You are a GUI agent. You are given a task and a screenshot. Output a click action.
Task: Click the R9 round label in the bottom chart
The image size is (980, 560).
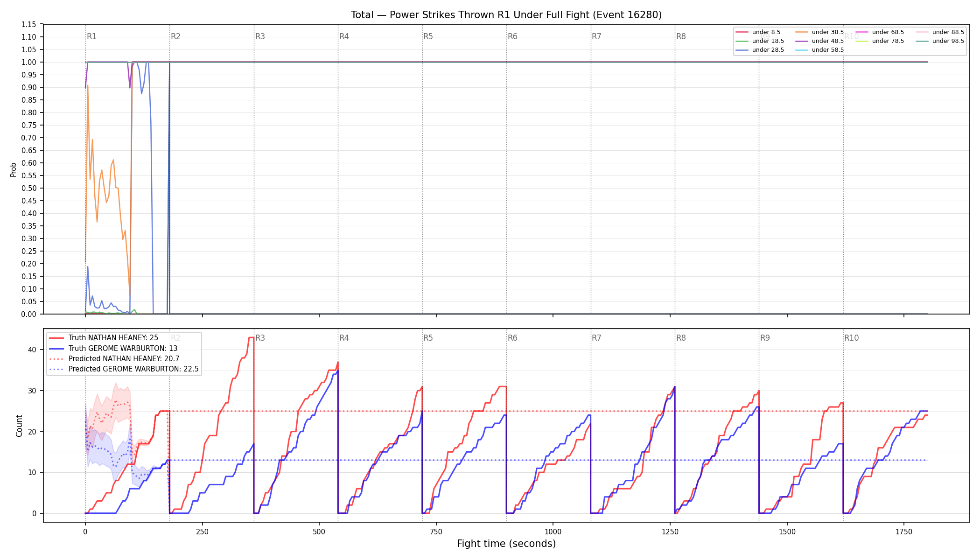pyautogui.click(x=765, y=338)
